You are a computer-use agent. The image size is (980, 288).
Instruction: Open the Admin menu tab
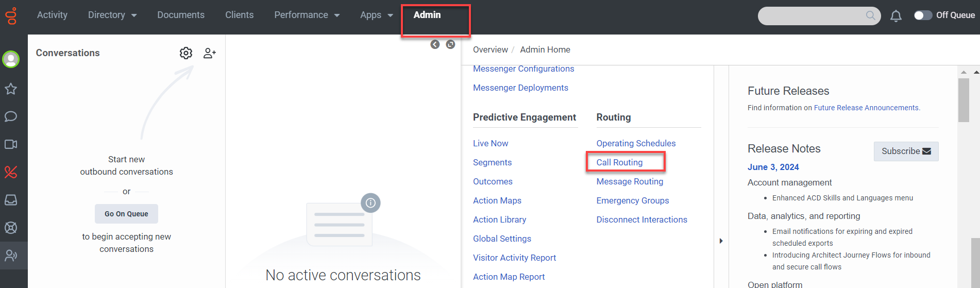point(427,15)
